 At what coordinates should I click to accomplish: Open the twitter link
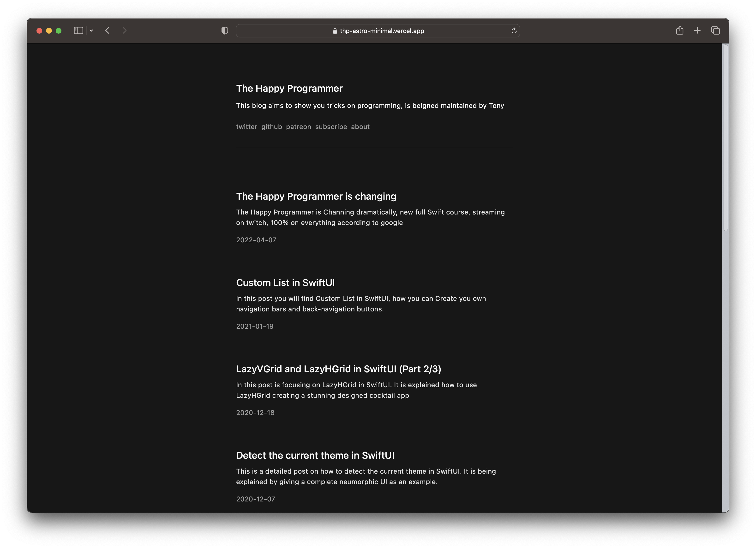coord(246,127)
